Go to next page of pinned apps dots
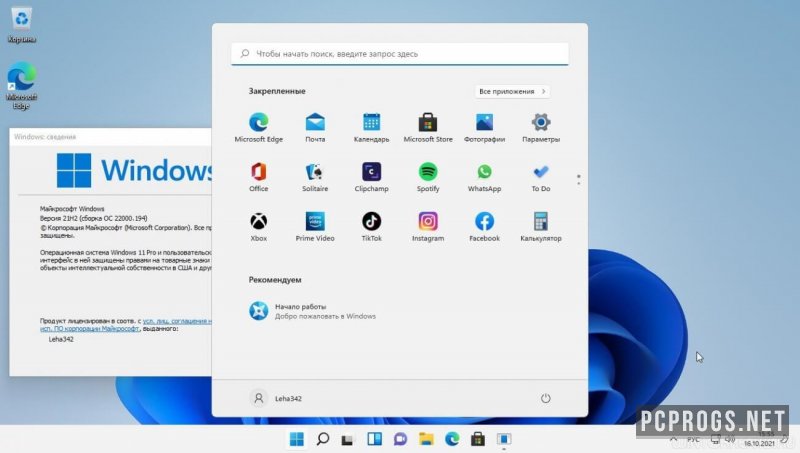 (578, 183)
